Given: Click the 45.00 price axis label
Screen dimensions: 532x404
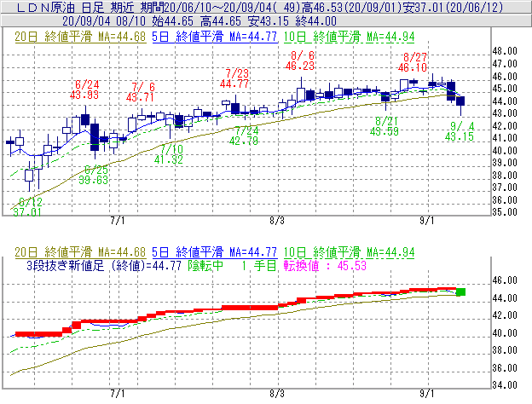Looking at the screenshot, I should (x=505, y=89).
